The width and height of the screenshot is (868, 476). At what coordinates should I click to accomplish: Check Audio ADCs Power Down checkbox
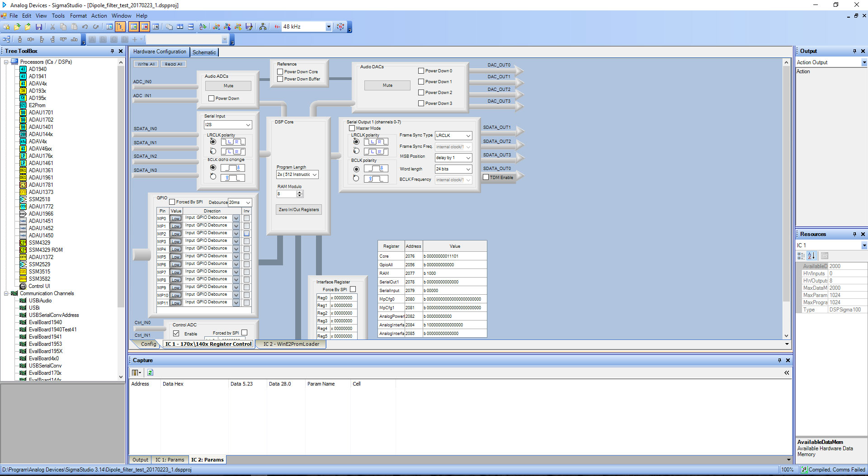tap(211, 98)
